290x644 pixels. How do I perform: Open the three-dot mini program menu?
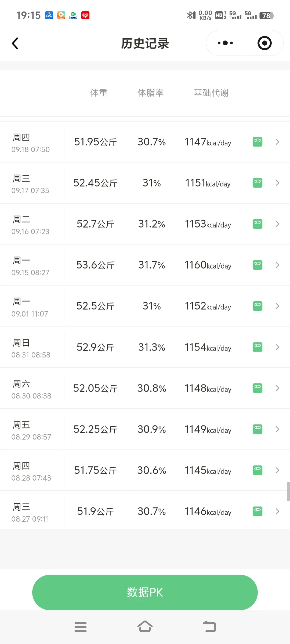pos(225,43)
